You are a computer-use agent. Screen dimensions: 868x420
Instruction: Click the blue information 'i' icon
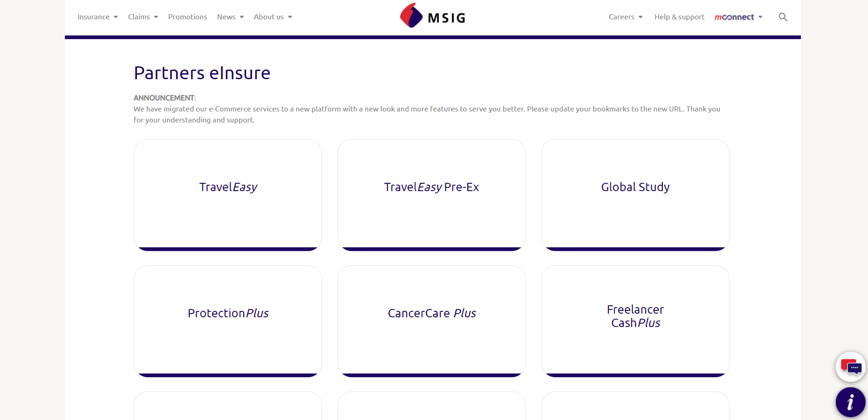tap(851, 402)
